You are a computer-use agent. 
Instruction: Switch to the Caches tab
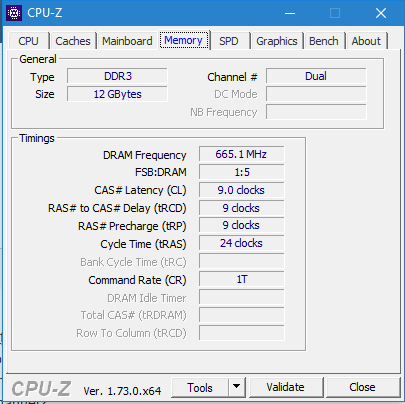[x=73, y=41]
